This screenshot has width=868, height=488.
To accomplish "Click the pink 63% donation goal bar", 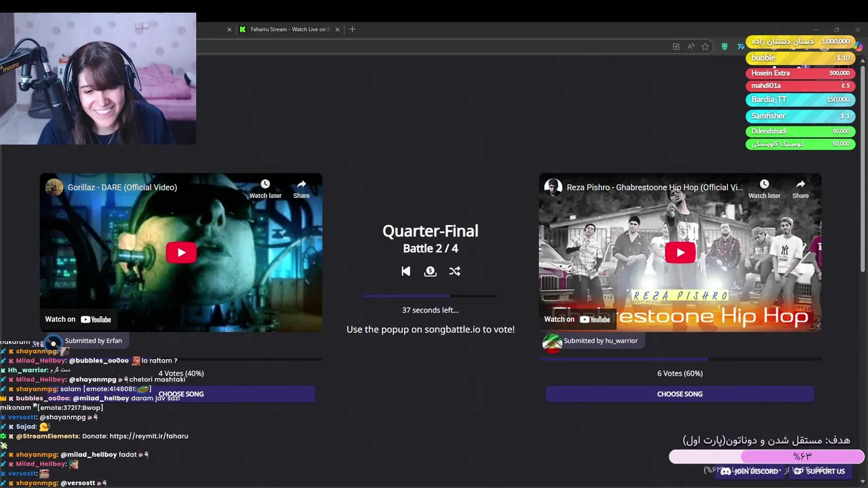I will (x=766, y=457).
